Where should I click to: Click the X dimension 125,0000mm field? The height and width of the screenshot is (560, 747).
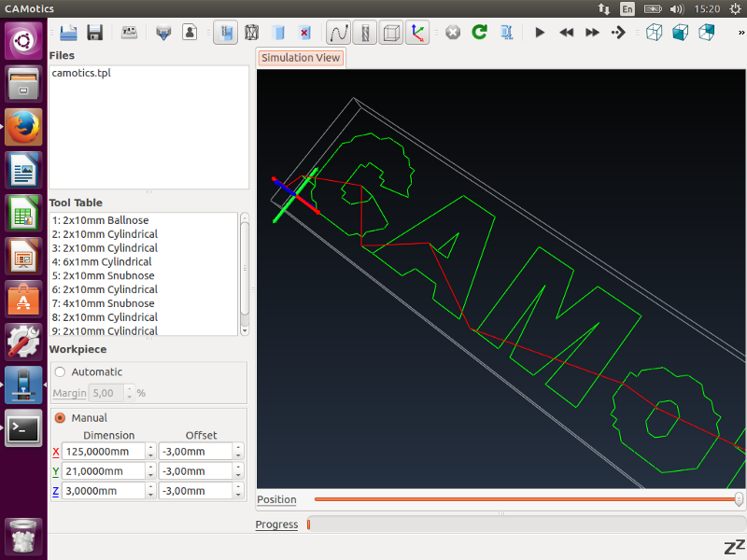click(x=104, y=452)
